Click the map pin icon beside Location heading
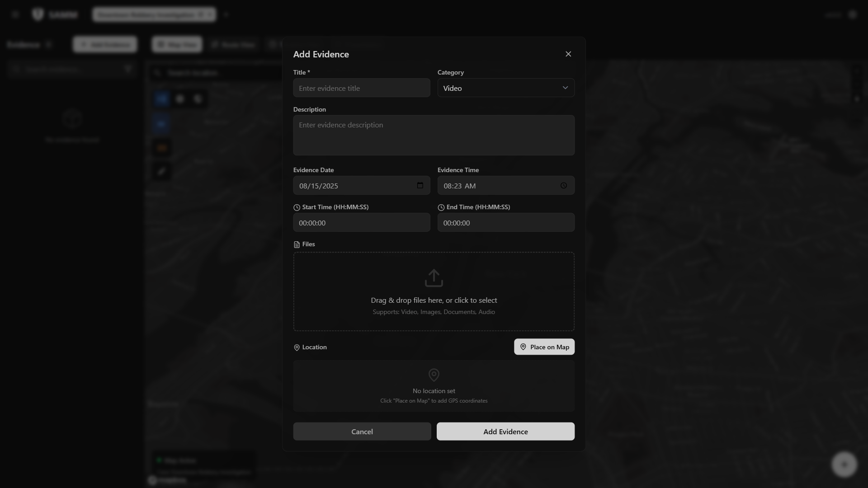 point(297,347)
